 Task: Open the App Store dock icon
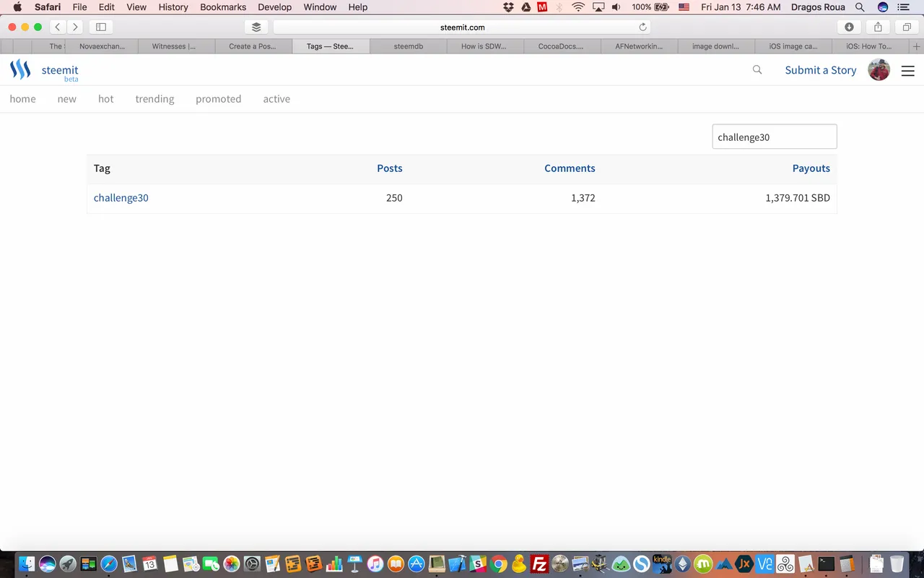417,563
